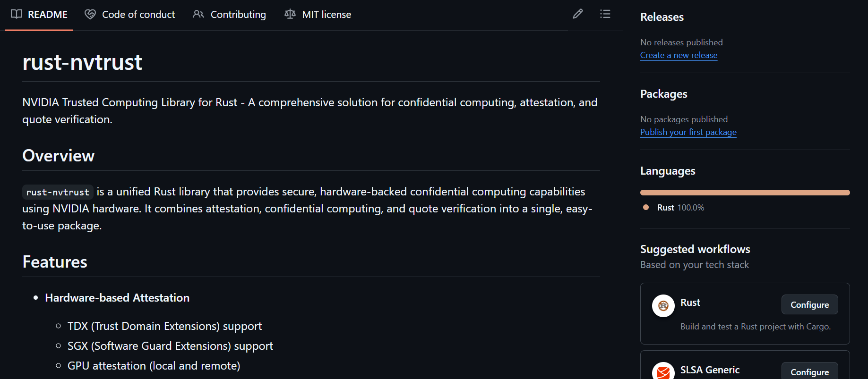Screen dimensions: 868x379
Task: Click Configure for SLSA Generic workflow
Action: click(809, 372)
